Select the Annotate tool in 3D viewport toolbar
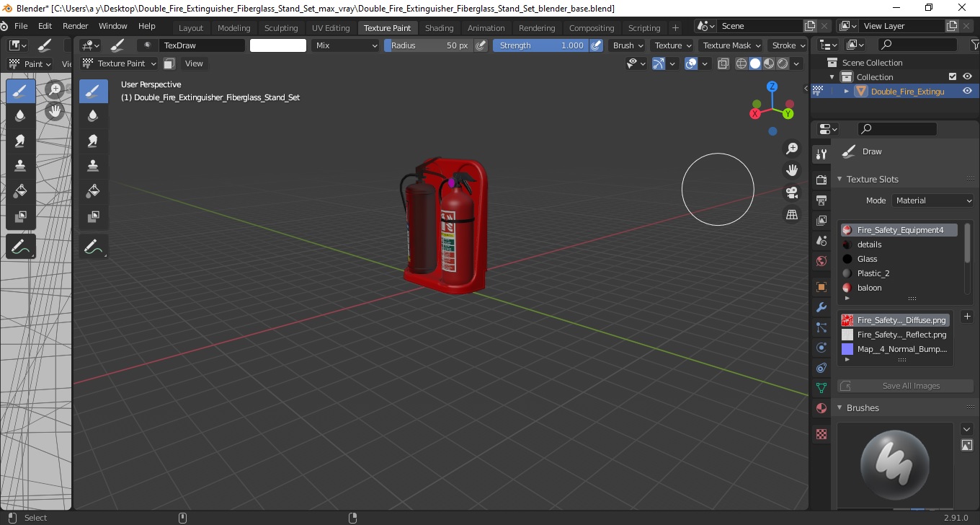The image size is (980, 525). [93, 247]
